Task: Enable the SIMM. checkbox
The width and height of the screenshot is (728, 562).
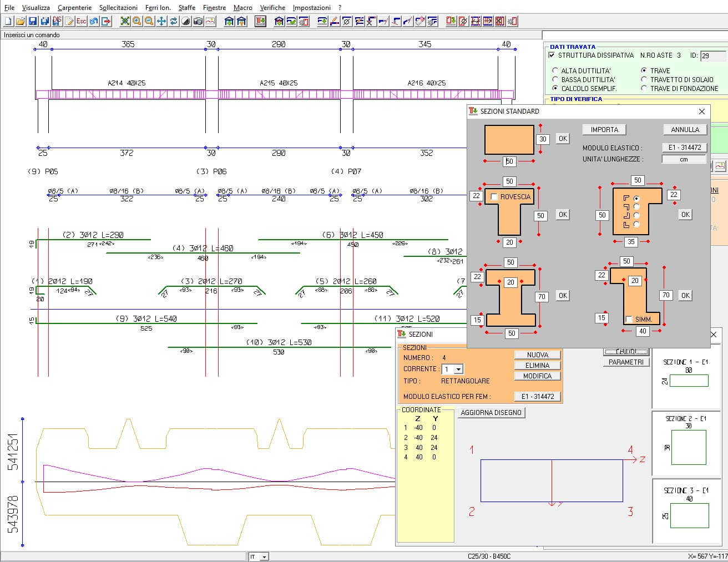Action: (x=629, y=320)
